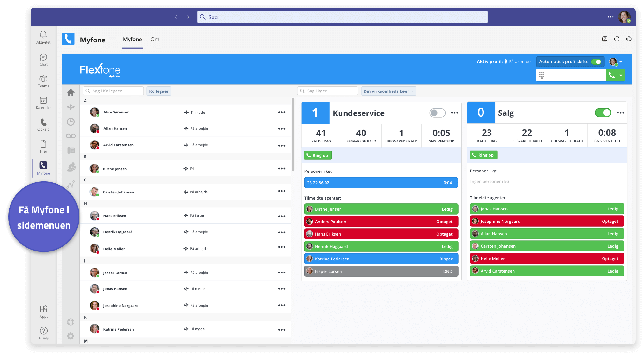The height and width of the screenshot is (357, 644).
Task: Open Teams in the sidebar
Action: [x=43, y=81]
